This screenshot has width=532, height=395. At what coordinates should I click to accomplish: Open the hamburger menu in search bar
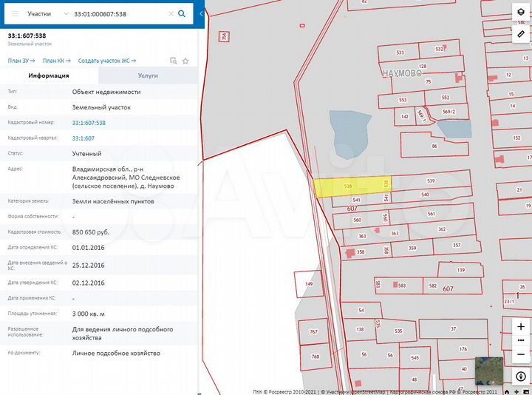(15, 13)
